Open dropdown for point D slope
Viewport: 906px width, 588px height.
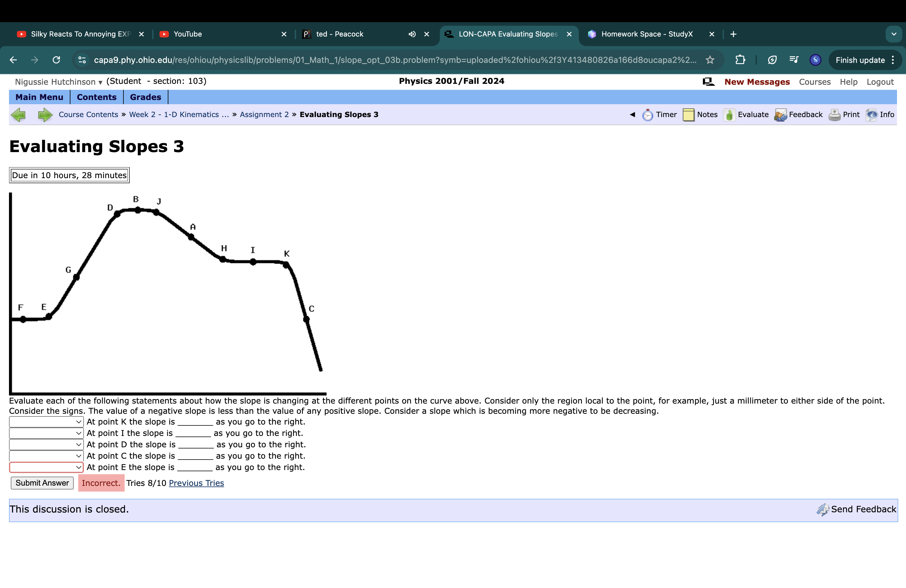coord(46,445)
